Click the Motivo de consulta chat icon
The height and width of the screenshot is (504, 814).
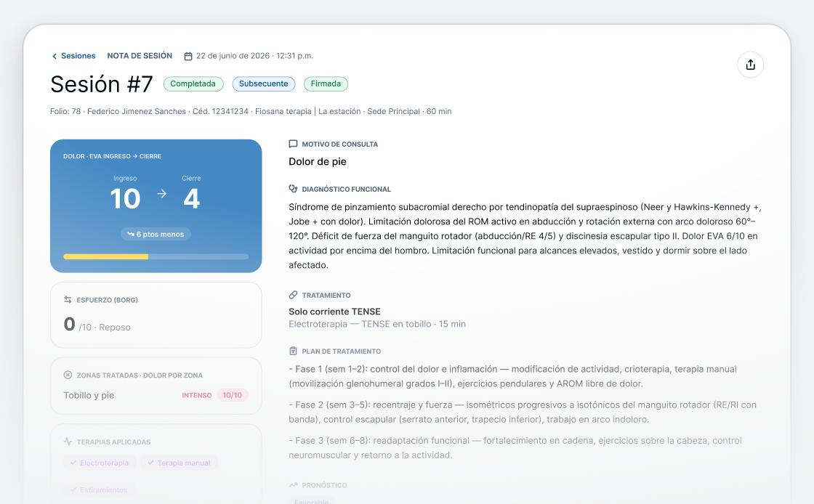294,144
